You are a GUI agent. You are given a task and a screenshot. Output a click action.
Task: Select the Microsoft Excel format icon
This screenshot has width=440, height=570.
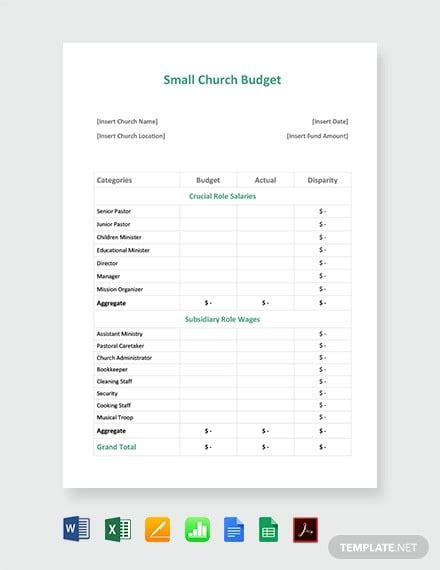pyautogui.click(x=118, y=529)
